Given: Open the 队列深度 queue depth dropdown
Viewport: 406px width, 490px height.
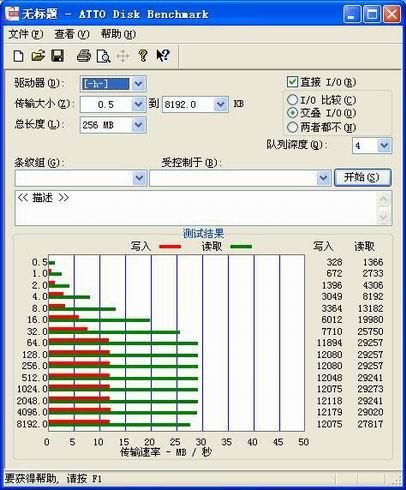Looking at the screenshot, I should tap(384, 146).
